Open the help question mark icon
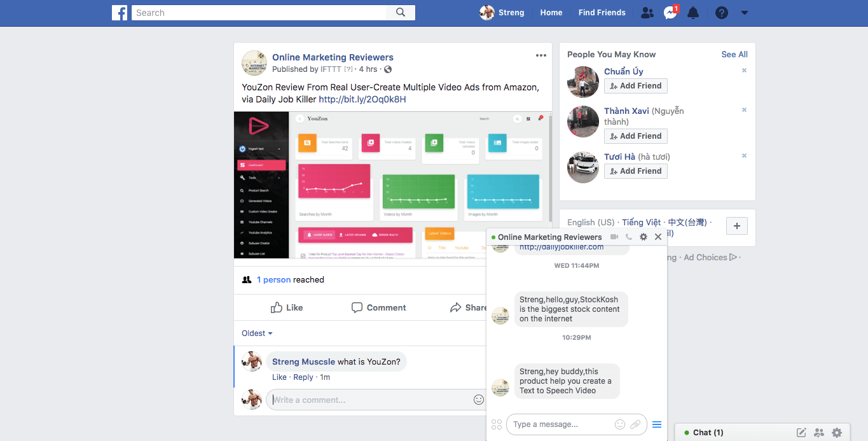 (721, 13)
